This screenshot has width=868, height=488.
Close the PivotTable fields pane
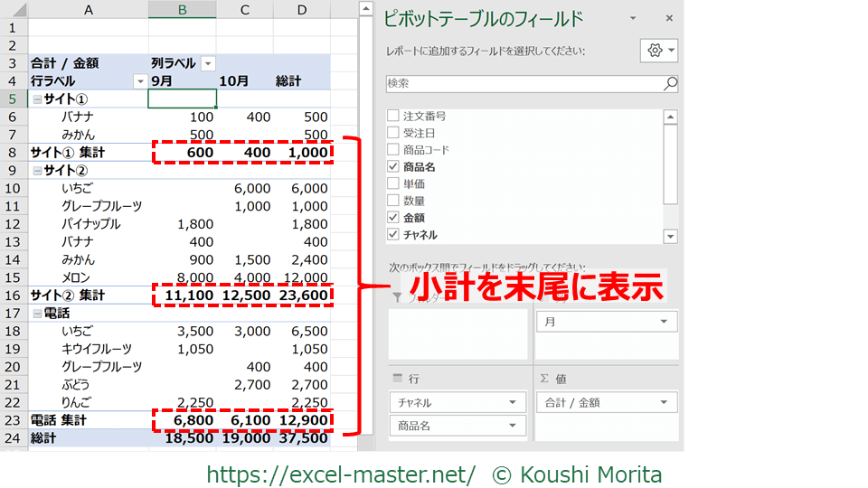(x=669, y=18)
